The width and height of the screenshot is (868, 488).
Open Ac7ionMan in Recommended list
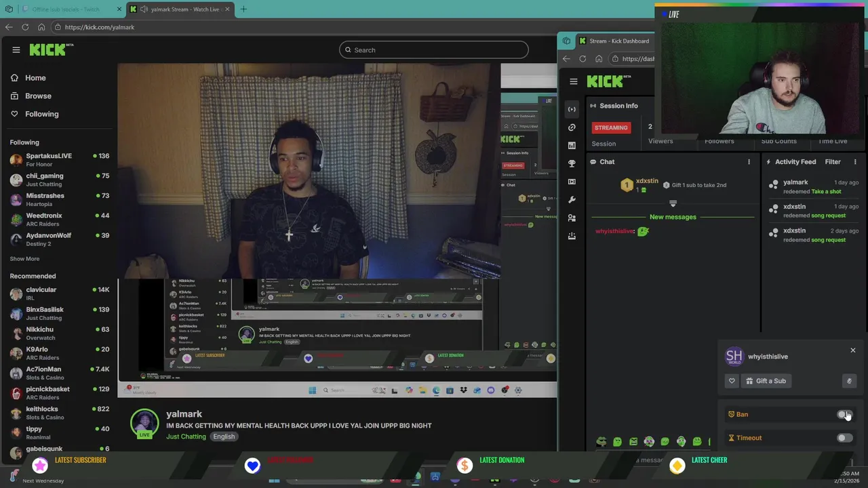[x=60, y=373]
